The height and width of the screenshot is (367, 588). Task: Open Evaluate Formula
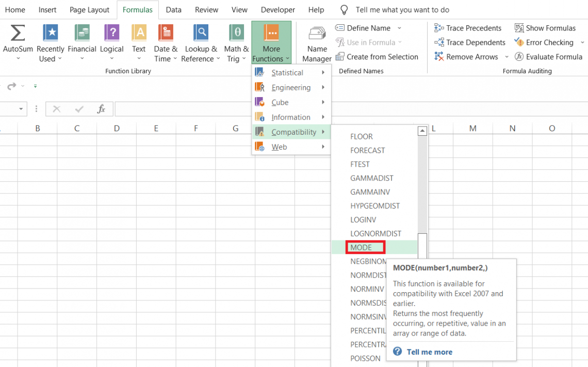548,57
